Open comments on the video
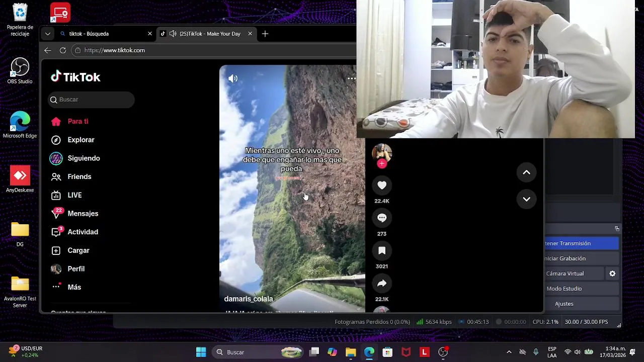The width and height of the screenshot is (644, 362). 382,218
